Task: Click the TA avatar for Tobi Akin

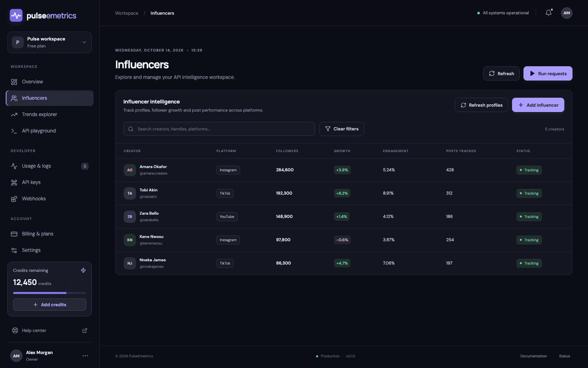Action: click(x=130, y=193)
